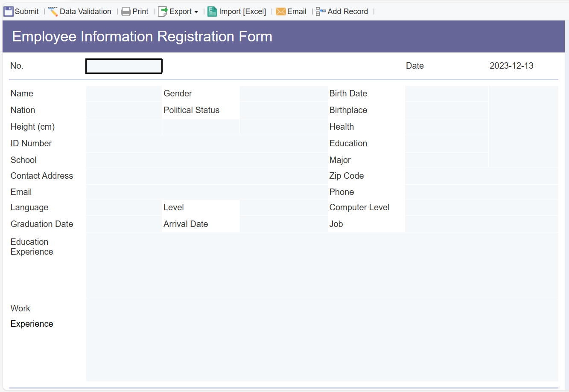Click the Computer Level input field

tap(481, 208)
